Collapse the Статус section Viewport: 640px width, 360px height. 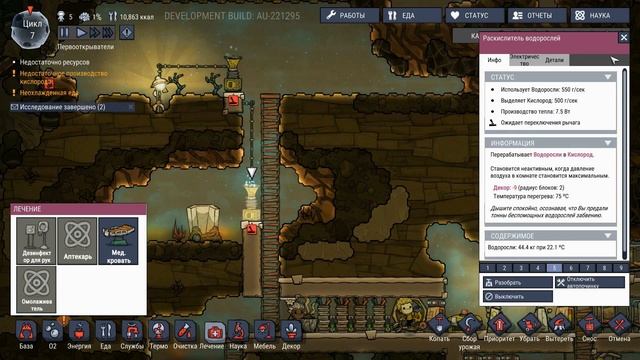pyautogui.click(x=608, y=77)
